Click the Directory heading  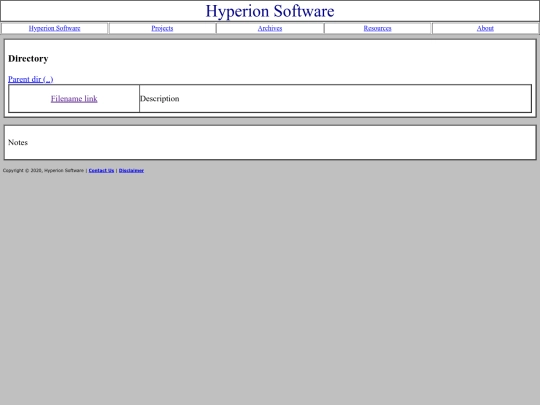(x=28, y=59)
